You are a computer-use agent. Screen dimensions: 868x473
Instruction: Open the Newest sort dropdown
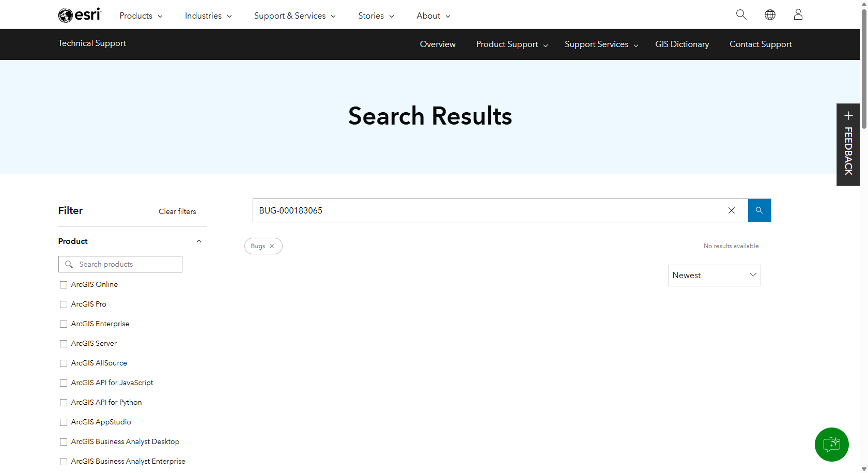(714, 276)
